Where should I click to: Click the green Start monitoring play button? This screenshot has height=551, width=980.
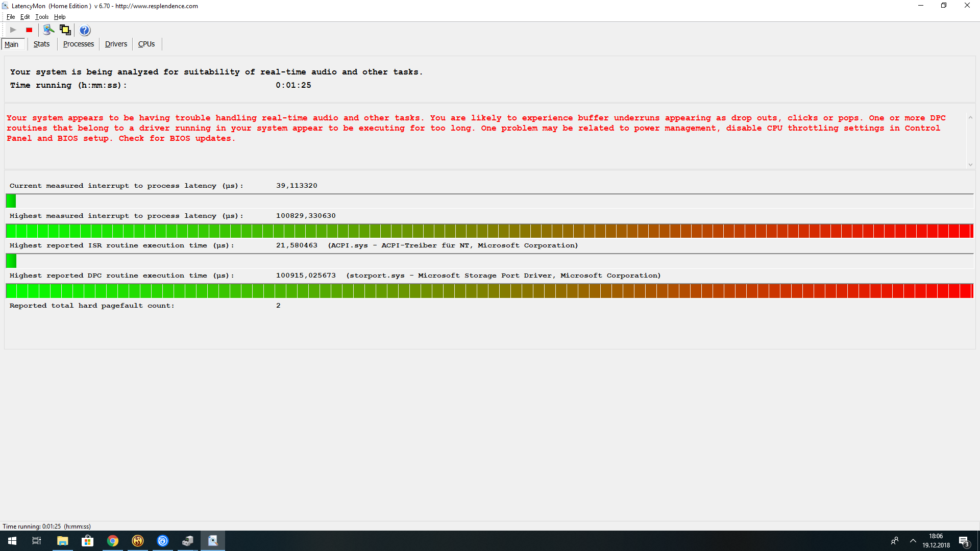(x=13, y=30)
